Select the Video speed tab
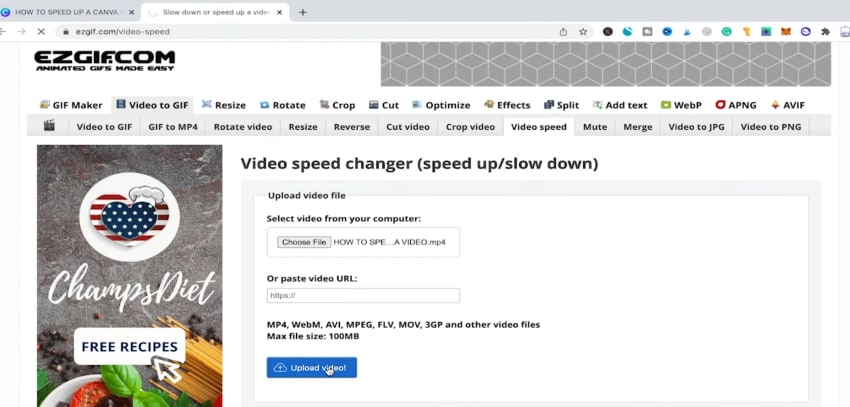 [x=539, y=127]
